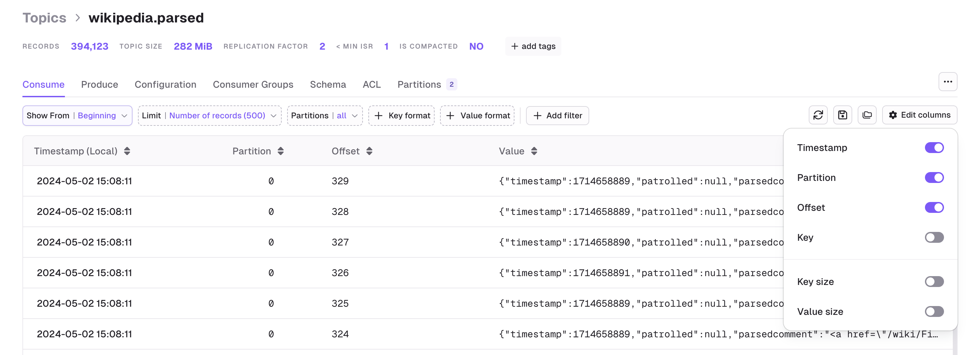The image size is (980, 355).
Task: Go back to Topics breadcrumb link
Action: (44, 18)
